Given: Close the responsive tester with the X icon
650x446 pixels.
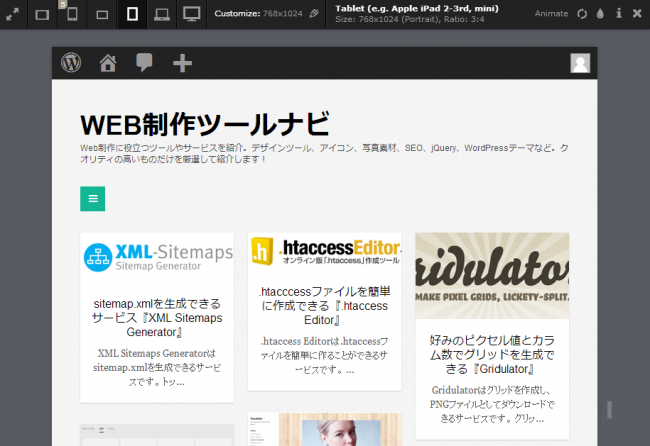Looking at the screenshot, I should 637,14.
